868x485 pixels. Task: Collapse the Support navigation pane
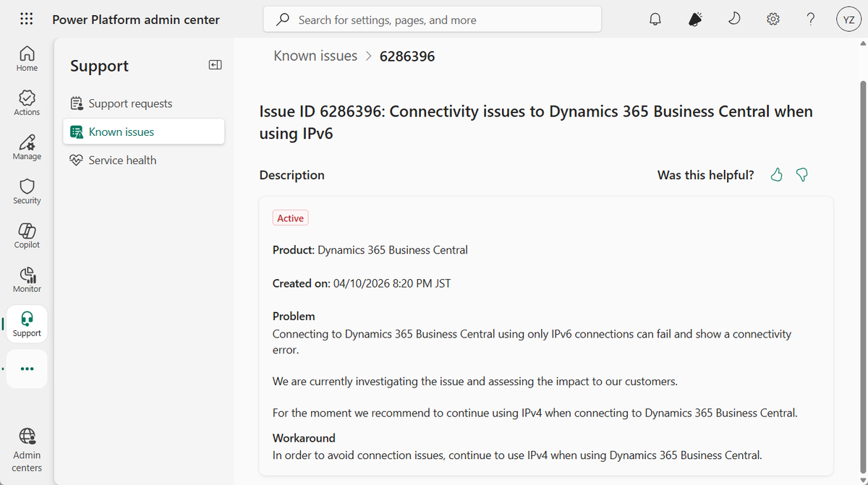215,64
